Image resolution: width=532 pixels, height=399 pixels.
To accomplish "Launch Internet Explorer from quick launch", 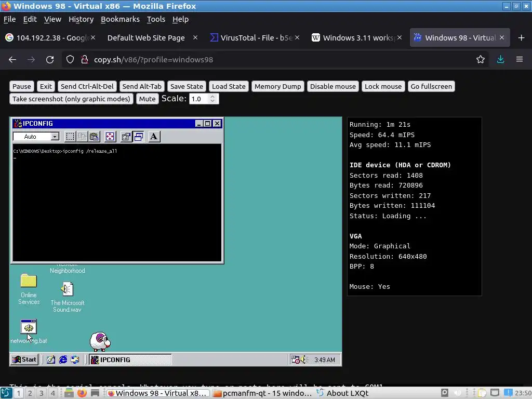I will 63,360.
